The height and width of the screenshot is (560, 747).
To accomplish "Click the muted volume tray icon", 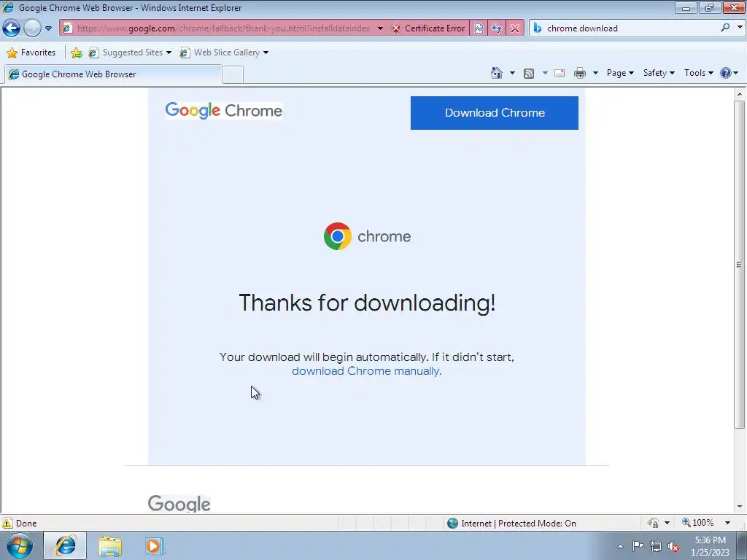I will click(x=673, y=546).
